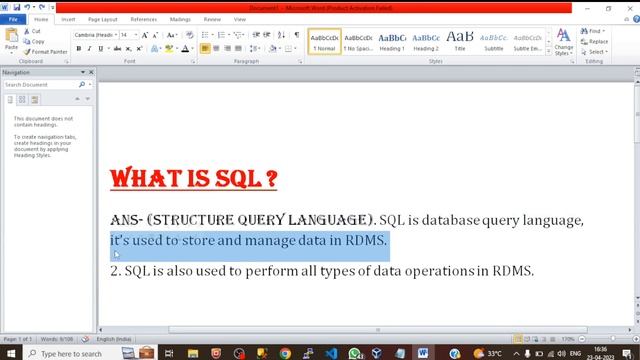Apply strikethrough to the selection
Viewport: 640px width, 360px height.
(x=117, y=49)
